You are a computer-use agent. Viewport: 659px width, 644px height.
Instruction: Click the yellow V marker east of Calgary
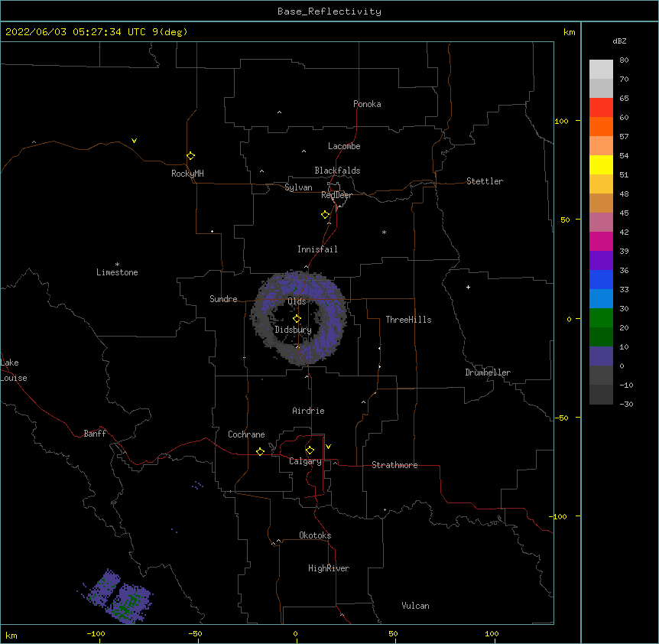pos(328,447)
